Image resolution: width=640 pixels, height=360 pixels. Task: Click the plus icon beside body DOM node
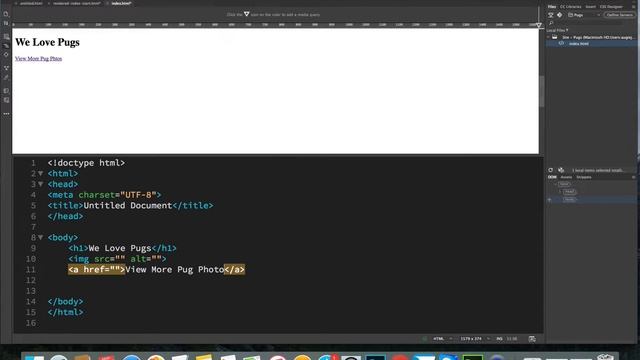[550, 200]
